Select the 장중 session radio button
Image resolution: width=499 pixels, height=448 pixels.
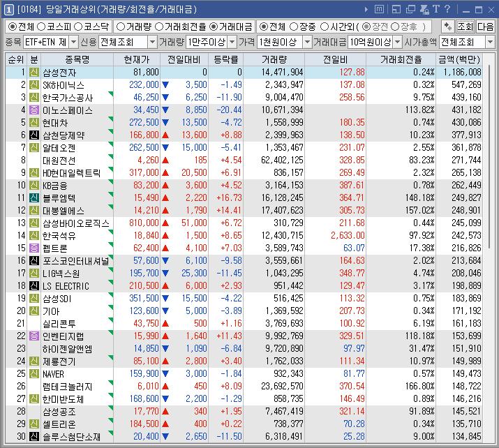(x=294, y=27)
